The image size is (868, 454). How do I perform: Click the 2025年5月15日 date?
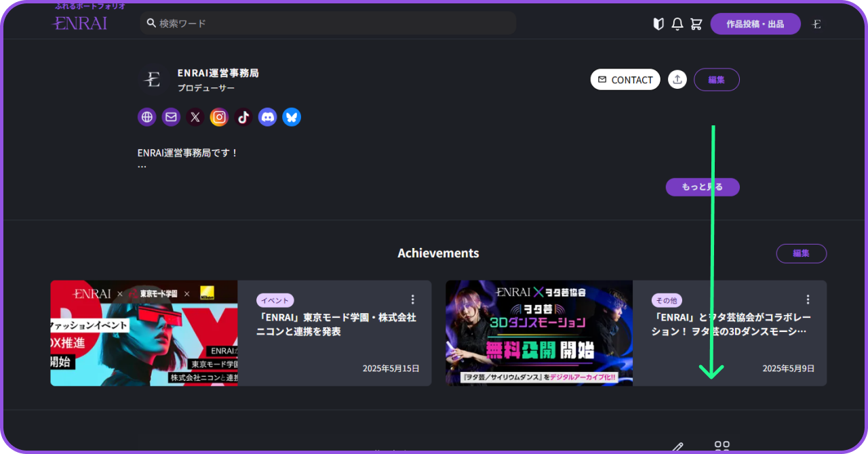pos(391,369)
